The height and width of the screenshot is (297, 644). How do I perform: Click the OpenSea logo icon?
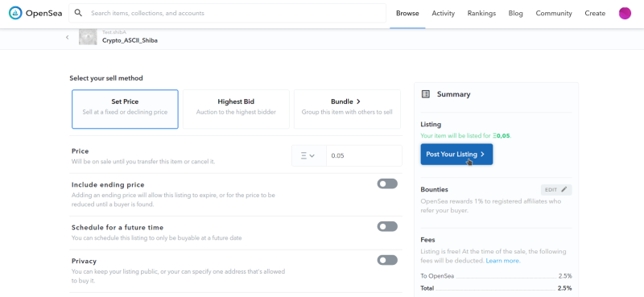(x=15, y=13)
